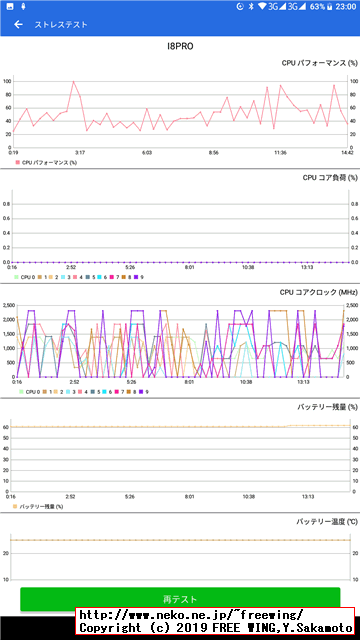This screenshot has height=640, width=360.
Task: Tap the orange バッテリー残量 legend swatch
Action: [x=16, y=506]
